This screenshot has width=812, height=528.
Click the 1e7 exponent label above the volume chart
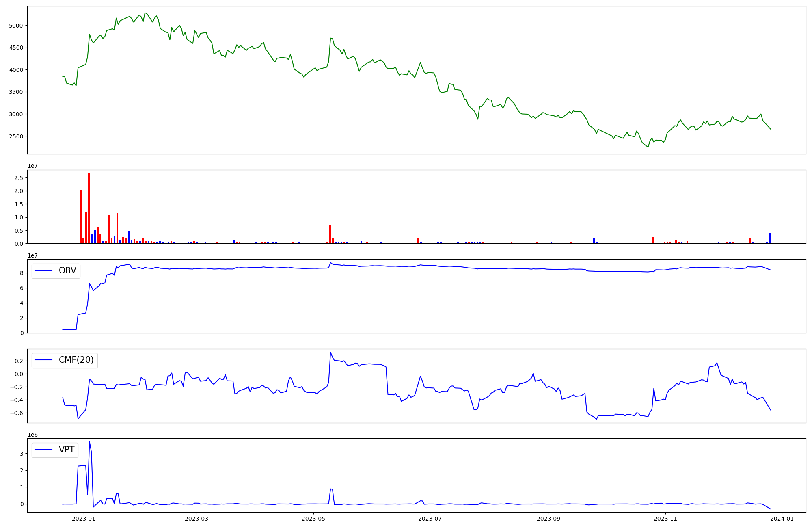(32, 166)
